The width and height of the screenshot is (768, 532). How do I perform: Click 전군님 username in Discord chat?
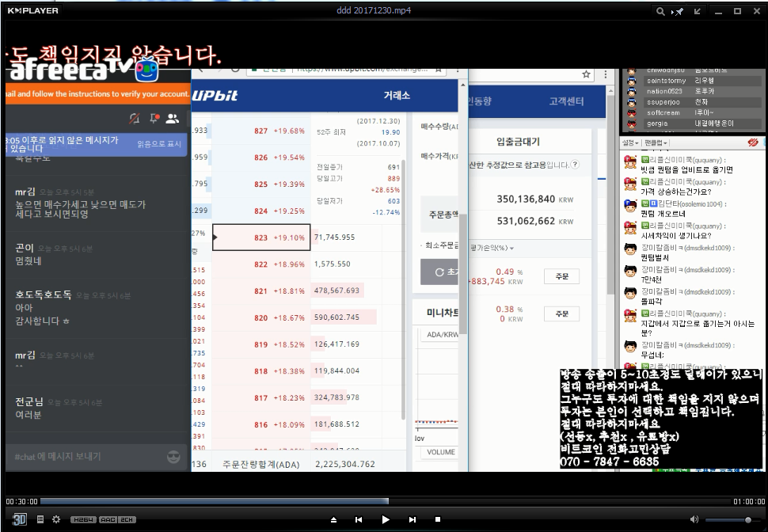29,401
